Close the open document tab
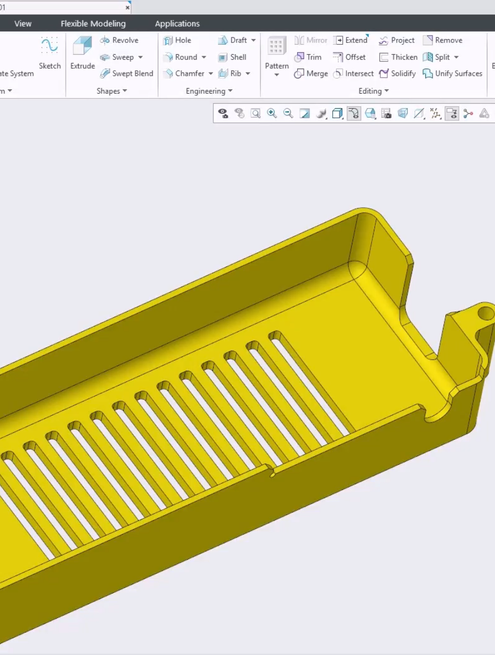The height and width of the screenshot is (655, 495). point(127,7)
